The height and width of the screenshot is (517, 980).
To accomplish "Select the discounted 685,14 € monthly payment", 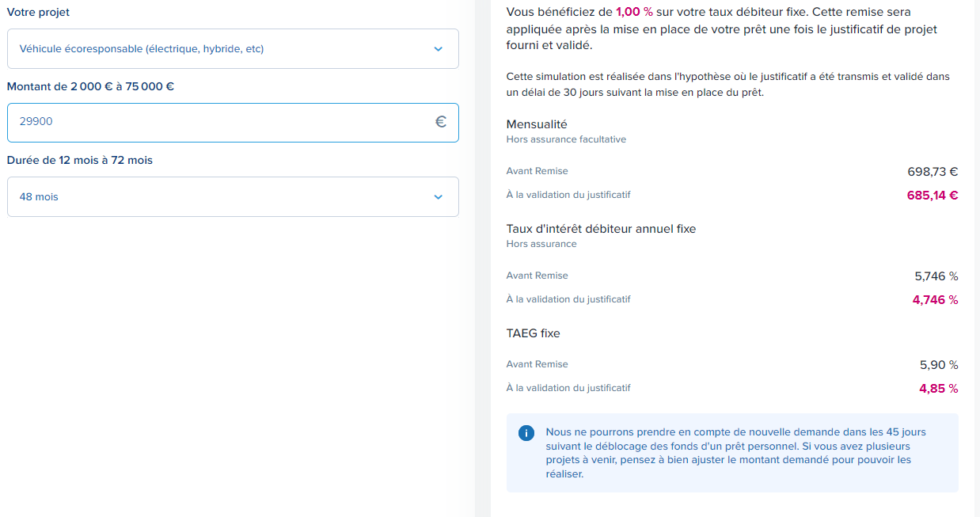I will pyautogui.click(x=932, y=195).
